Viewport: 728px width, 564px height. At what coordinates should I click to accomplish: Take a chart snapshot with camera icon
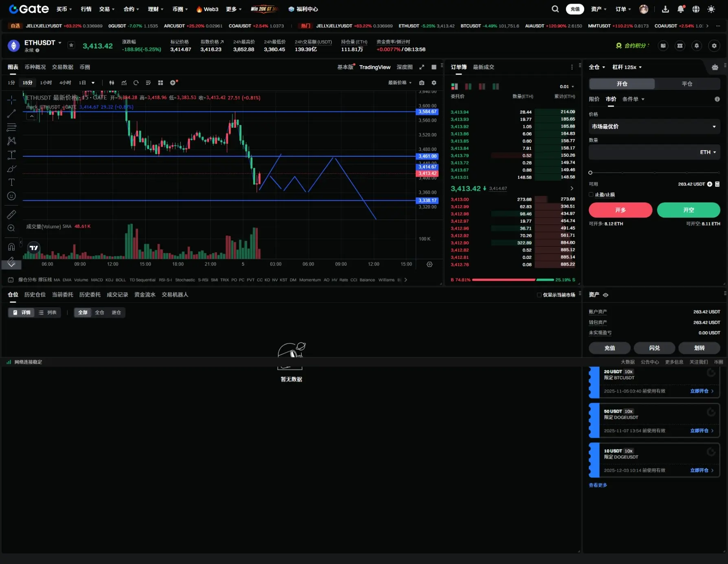pos(422,83)
